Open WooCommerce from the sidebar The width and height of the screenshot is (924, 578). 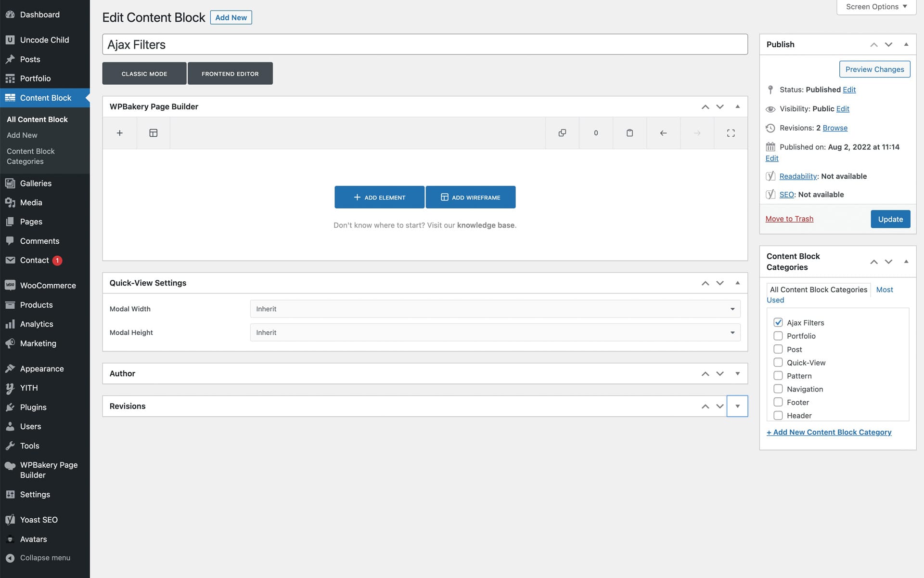48,286
